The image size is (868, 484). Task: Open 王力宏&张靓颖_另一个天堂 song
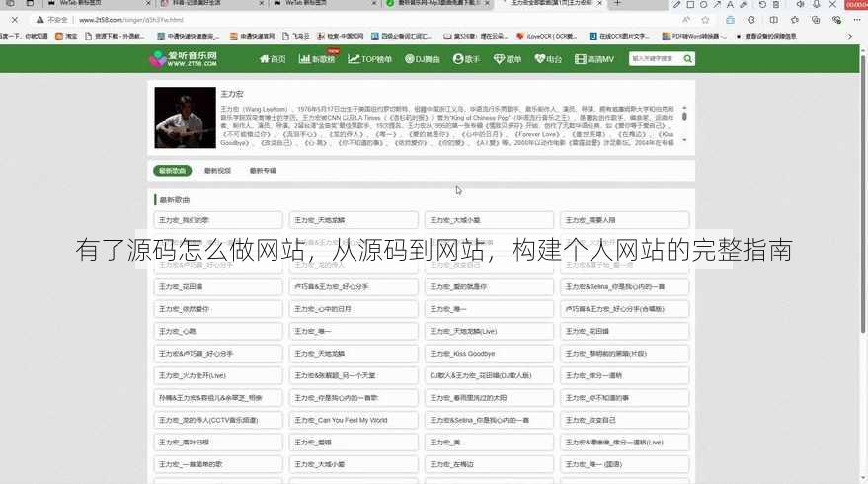(354, 375)
